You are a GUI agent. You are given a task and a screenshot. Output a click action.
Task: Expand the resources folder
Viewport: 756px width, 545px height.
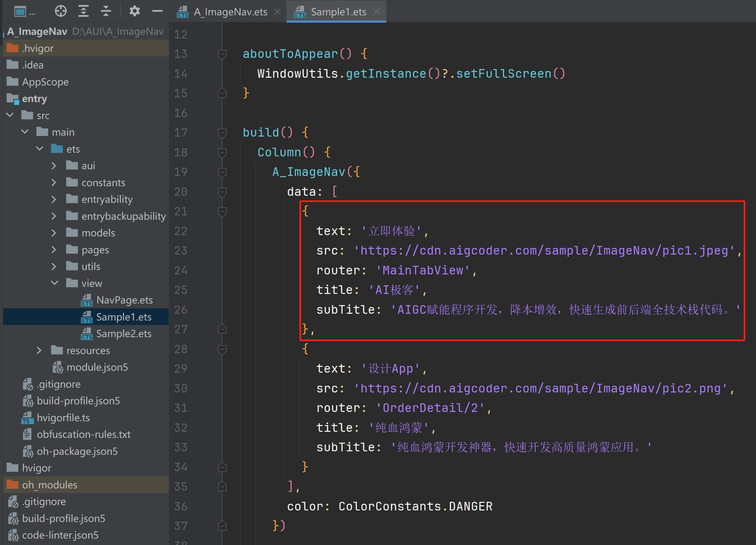(39, 351)
